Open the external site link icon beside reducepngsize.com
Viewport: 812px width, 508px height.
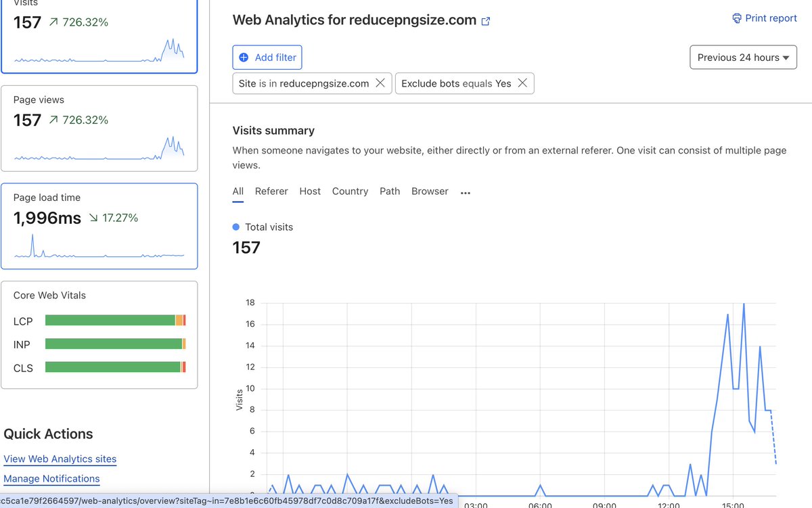[x=485, y=21]
